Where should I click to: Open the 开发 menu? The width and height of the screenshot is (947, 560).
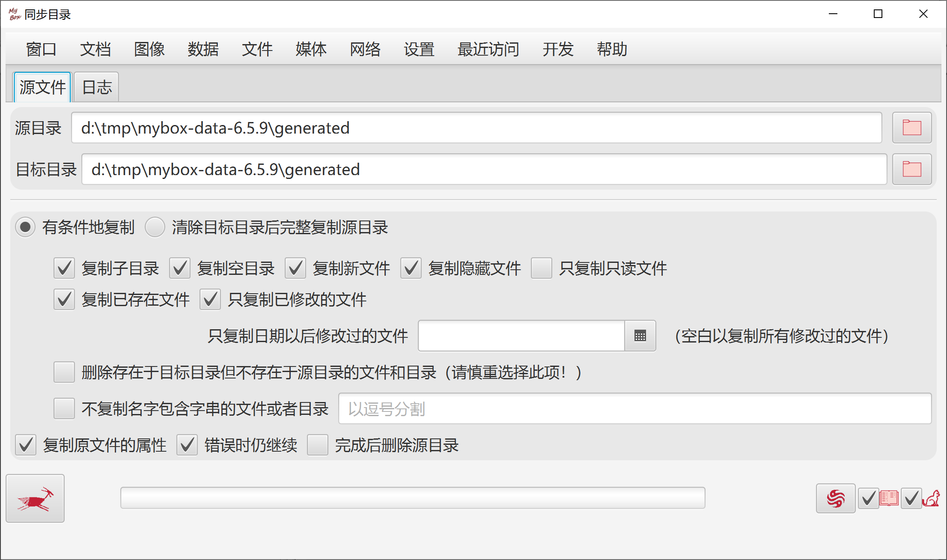(x=558, y=49)
